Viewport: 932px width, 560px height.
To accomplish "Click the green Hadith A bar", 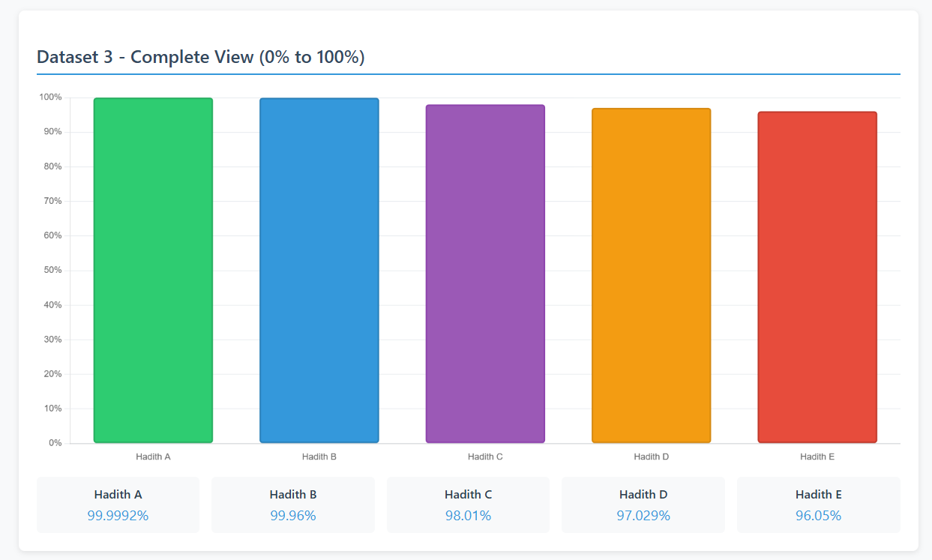I will (153, 270).
